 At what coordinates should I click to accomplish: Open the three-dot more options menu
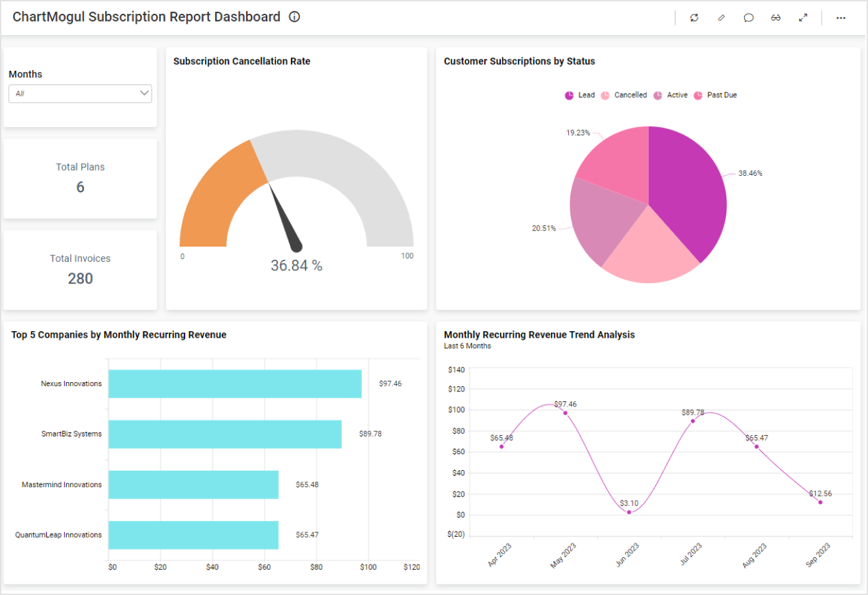pyautogui.click(x=841, y=18)
